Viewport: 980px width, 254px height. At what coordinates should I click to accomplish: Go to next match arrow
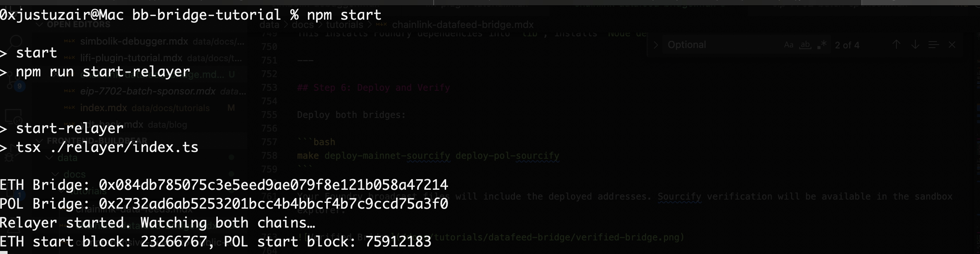click(915, 45)
